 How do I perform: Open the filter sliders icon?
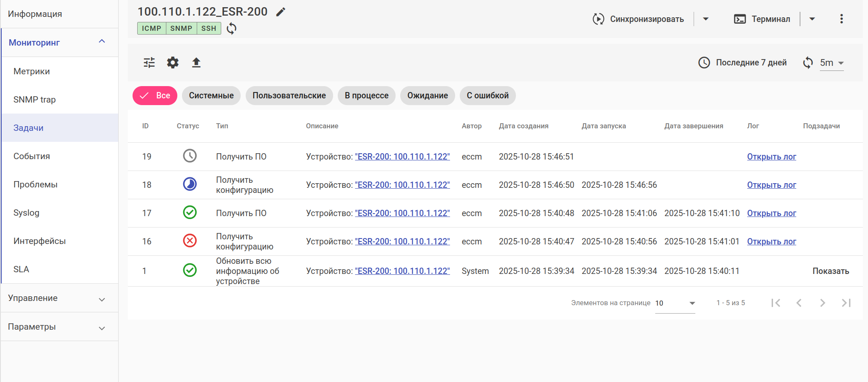pyautogui.click(x=149, y=62)
